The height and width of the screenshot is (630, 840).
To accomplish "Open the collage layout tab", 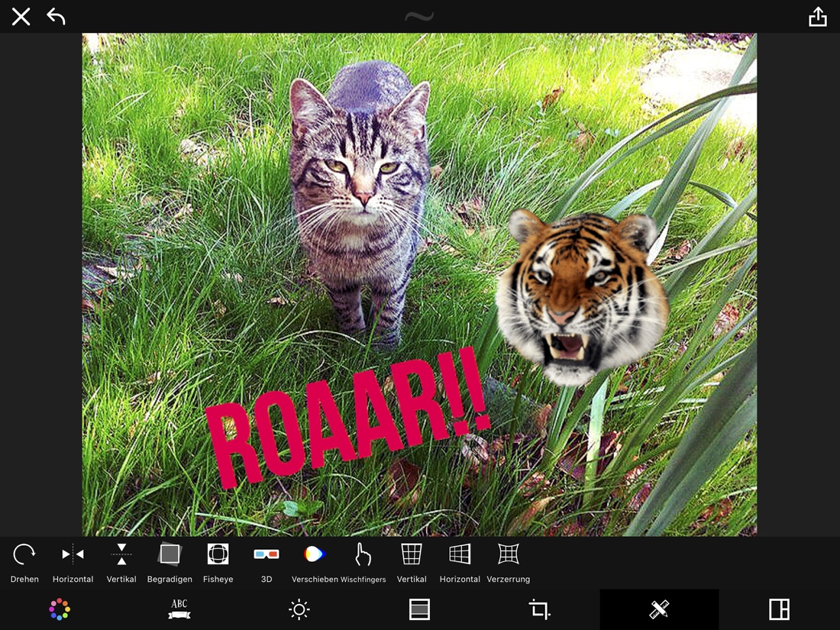I will coord(779,609).
